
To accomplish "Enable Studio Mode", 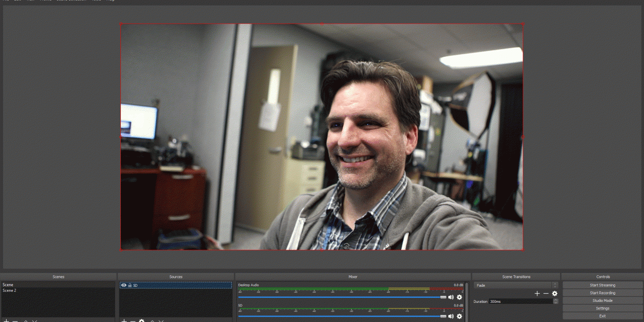I will (x=602, y=300).
